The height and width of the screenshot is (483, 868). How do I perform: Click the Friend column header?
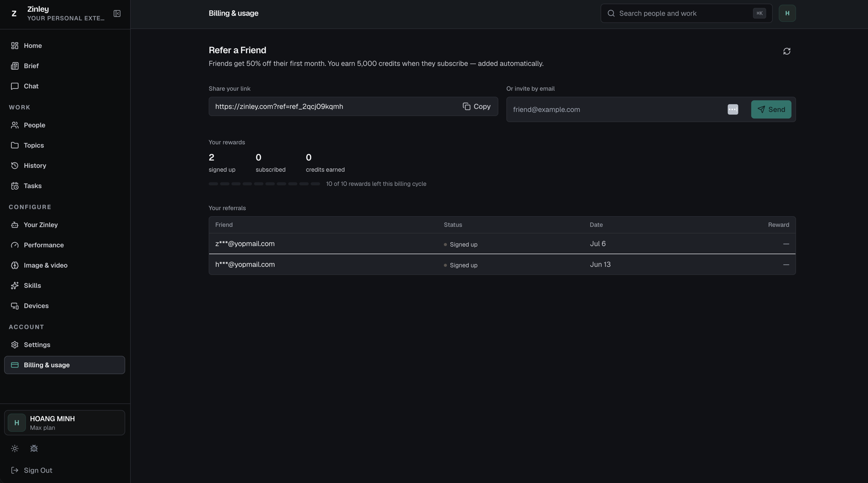click(x=224, y=225)
